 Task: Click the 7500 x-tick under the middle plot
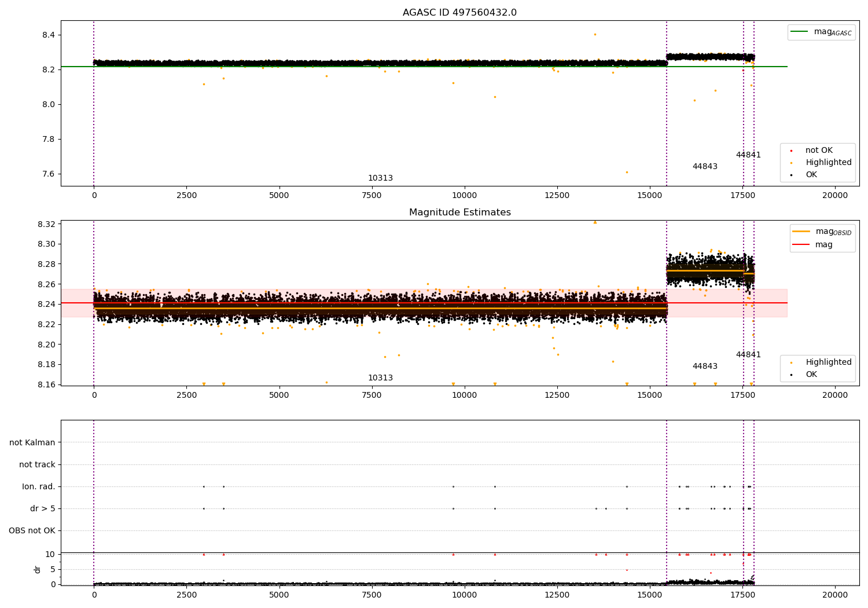(x=372, y=395)
